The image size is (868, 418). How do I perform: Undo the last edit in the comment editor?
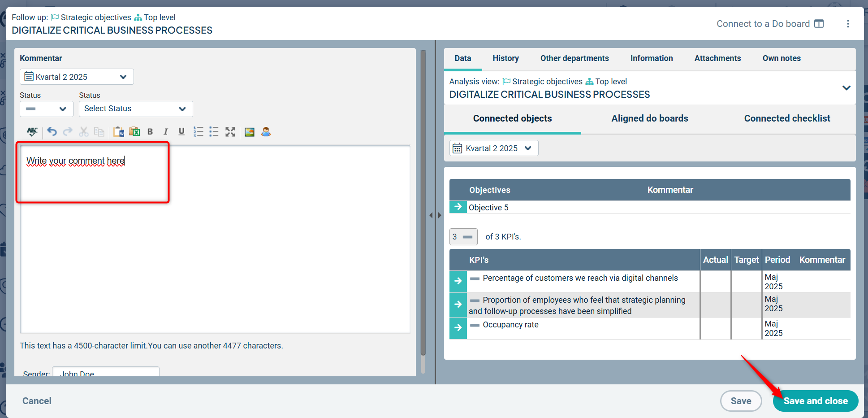pyautogui.click(x=52, y=132)
